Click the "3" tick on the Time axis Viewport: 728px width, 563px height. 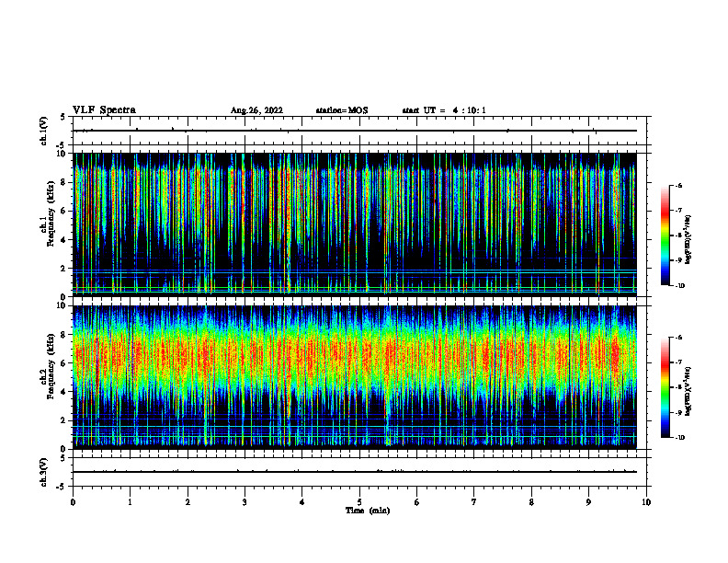pyautogui.click(x=245, y=502)
